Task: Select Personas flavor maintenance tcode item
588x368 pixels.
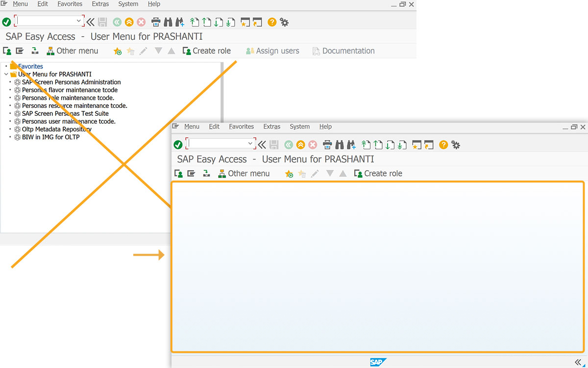Action: [70, 90]
